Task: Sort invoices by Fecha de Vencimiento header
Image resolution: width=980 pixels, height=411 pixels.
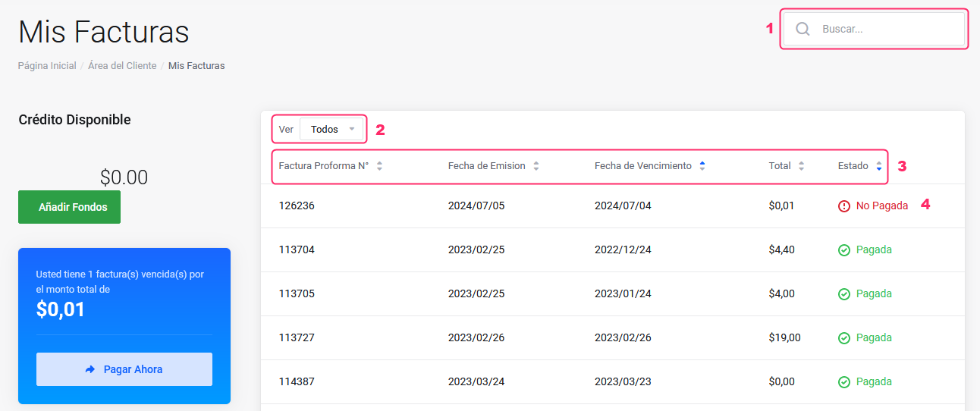Action: click(642, 166)
